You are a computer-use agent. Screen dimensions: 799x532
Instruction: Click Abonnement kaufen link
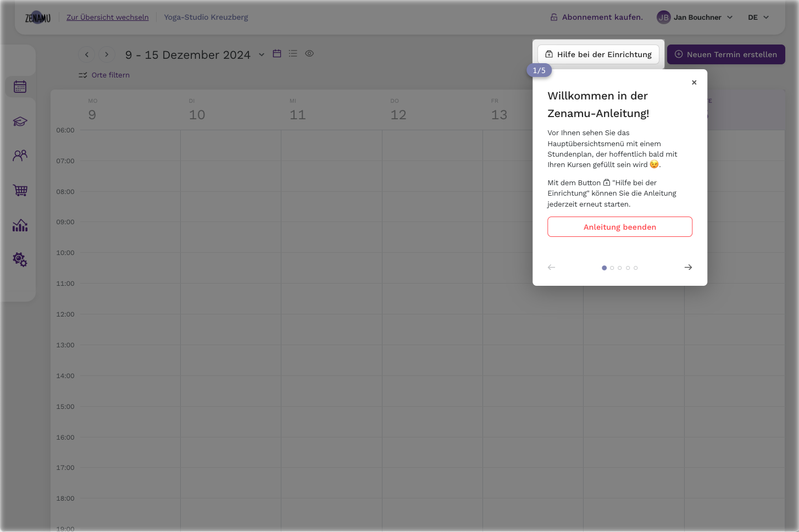(x=597, y=18)
